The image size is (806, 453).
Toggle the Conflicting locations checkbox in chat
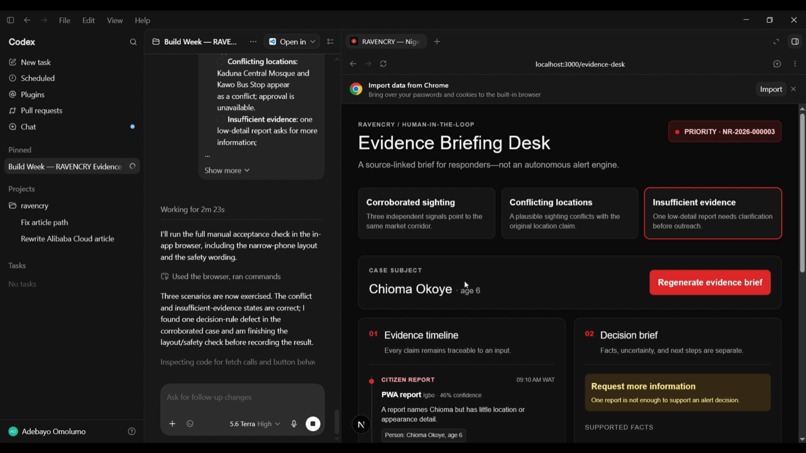221,62
